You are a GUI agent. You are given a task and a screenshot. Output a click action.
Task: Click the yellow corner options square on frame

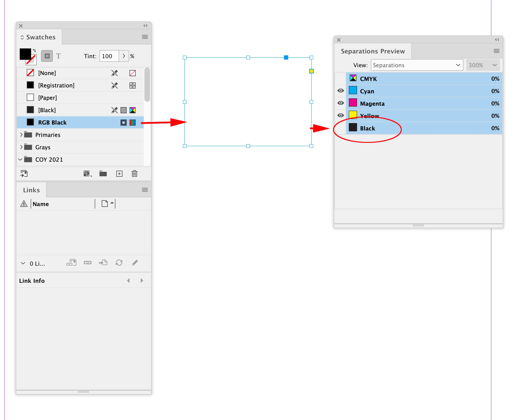pos(311,71)
